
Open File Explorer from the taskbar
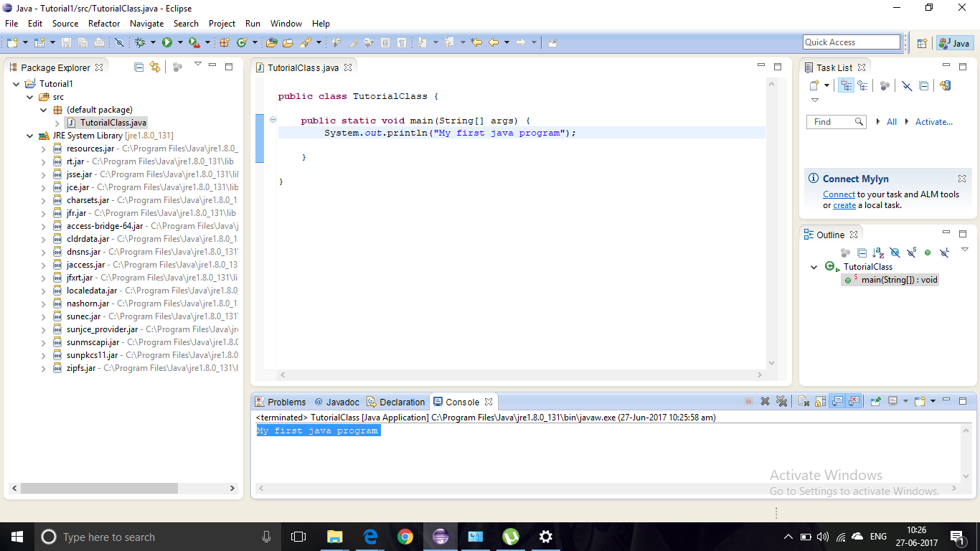tap(335, 537)
